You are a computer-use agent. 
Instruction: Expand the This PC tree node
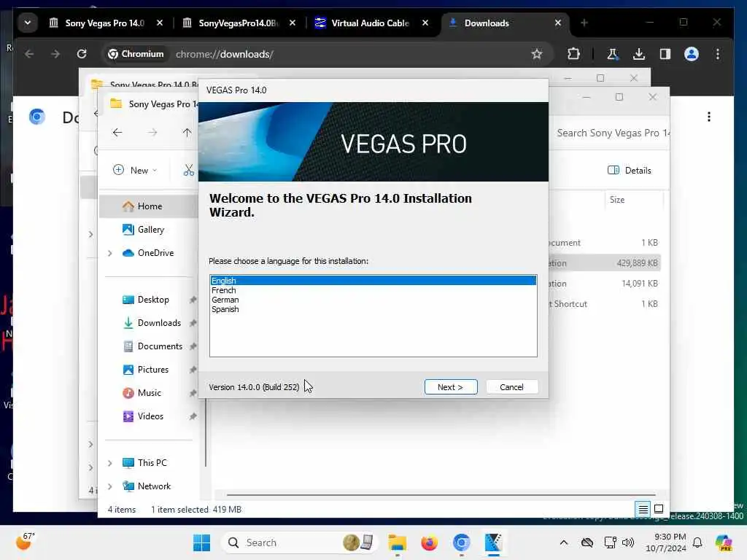pyautogui.click(x=110, y=463)
